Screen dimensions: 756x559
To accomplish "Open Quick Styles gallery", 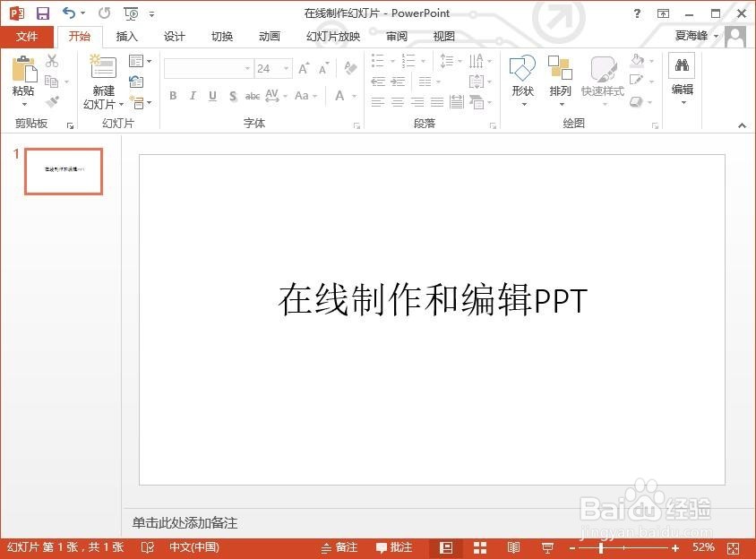I will click(603, 80).
